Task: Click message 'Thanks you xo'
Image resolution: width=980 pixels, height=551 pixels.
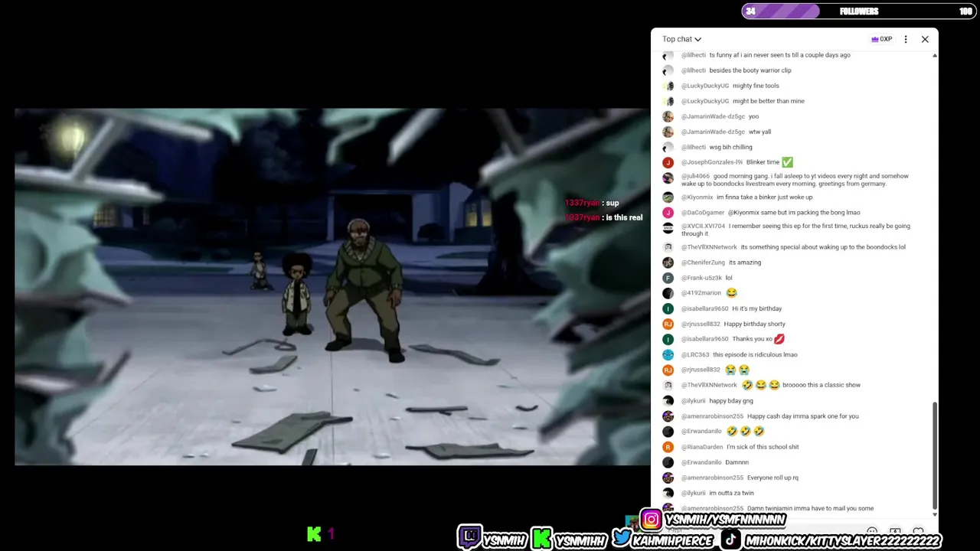Action: pos(752,339)
